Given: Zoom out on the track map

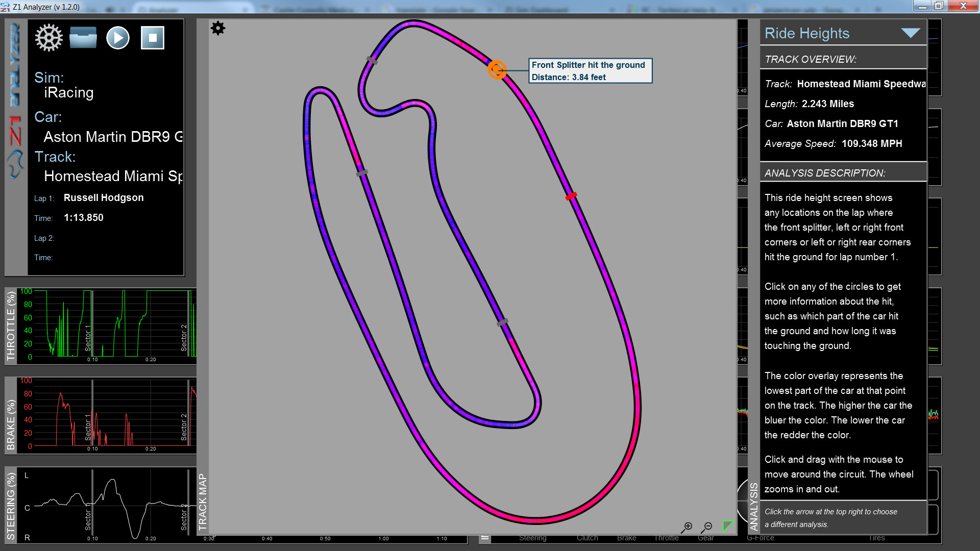Looking at the screenshot, I should [707, 527].
